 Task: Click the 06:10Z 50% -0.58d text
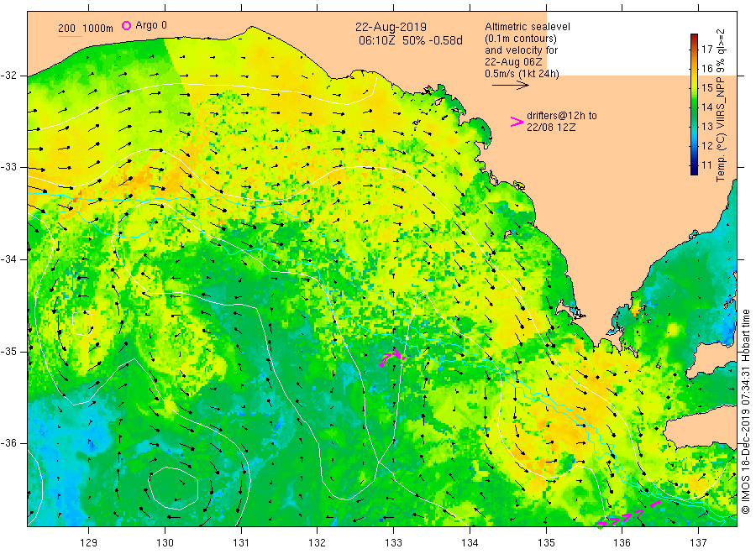click(411, 40)
